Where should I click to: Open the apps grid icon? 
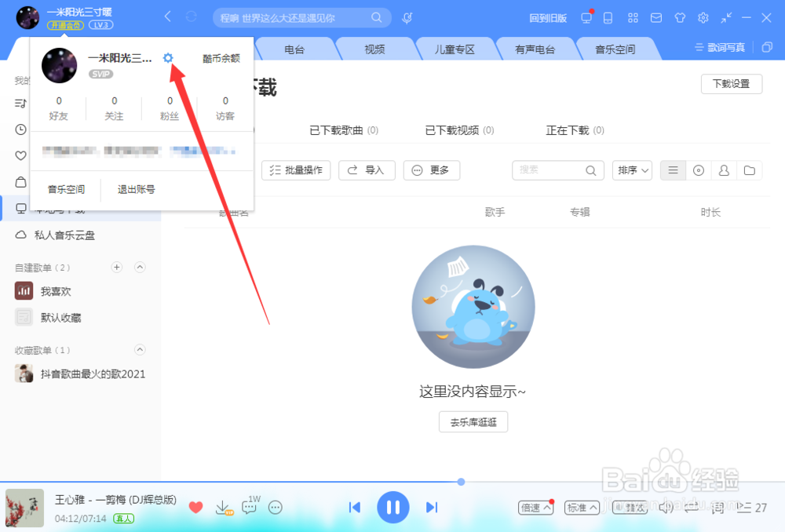click(x=633, y=18)
